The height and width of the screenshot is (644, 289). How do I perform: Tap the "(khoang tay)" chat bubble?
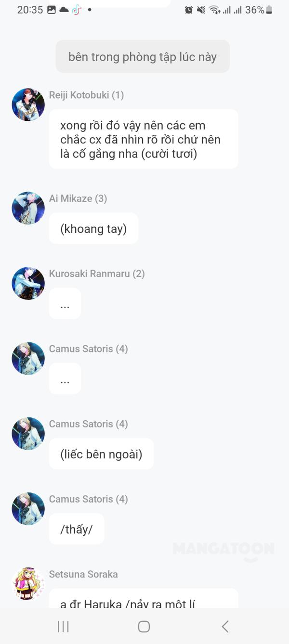(93, 229)
